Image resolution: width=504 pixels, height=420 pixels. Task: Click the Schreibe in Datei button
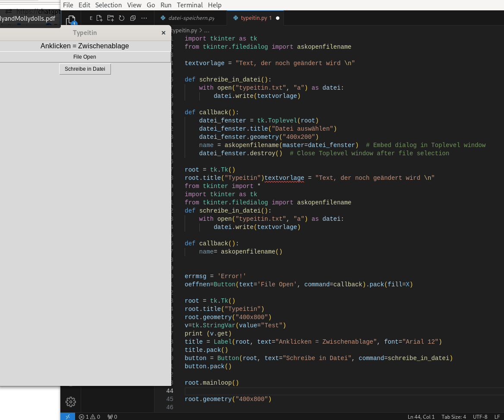(85, 69)
